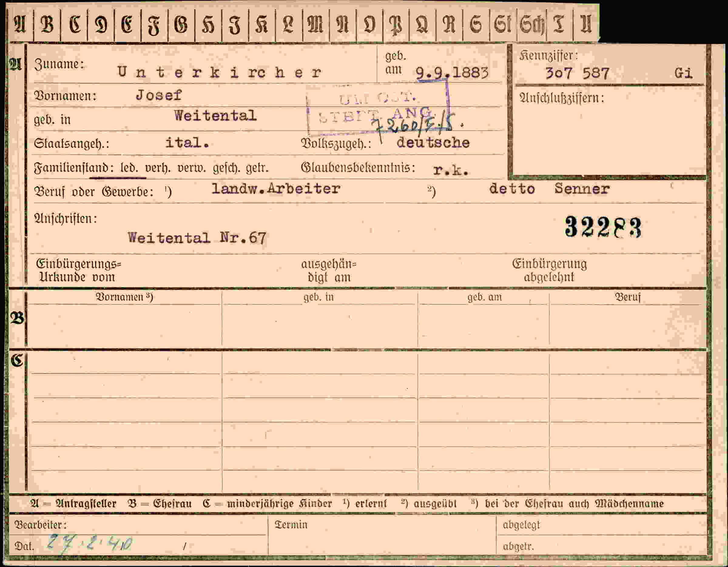Image resolution: width=728 pixels, height=567 pixels.
Task: Click the "Gi" code beside Kennziffer number
Action: pos(684,73)
